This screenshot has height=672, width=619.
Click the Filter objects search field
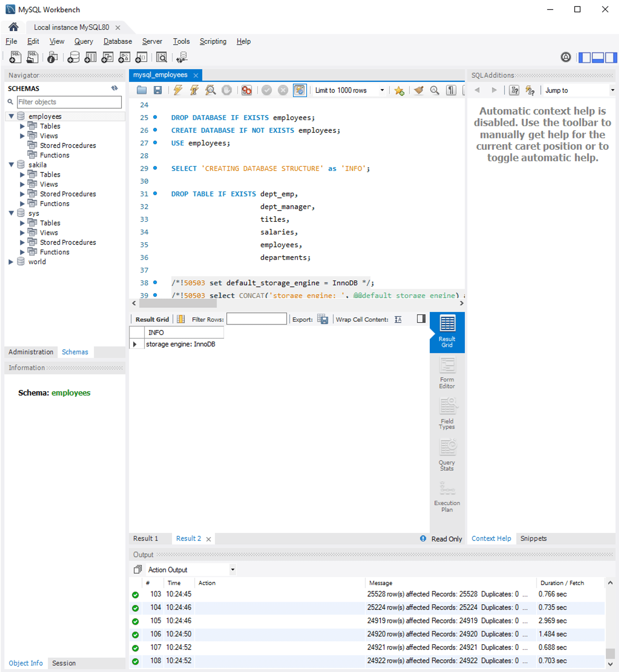tap(69, 102)
